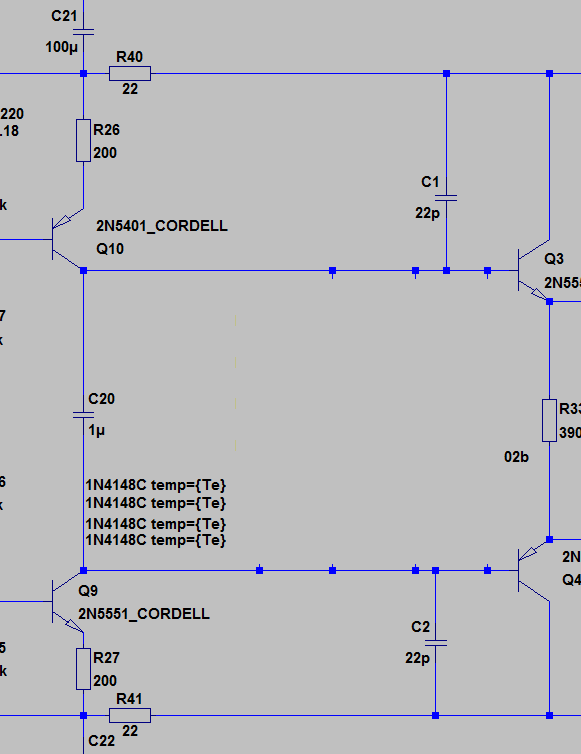Select the R41 resistor symbol
The width and height of the screenshot is (581, 754).
pyautogui.click(x=130, y=716)
